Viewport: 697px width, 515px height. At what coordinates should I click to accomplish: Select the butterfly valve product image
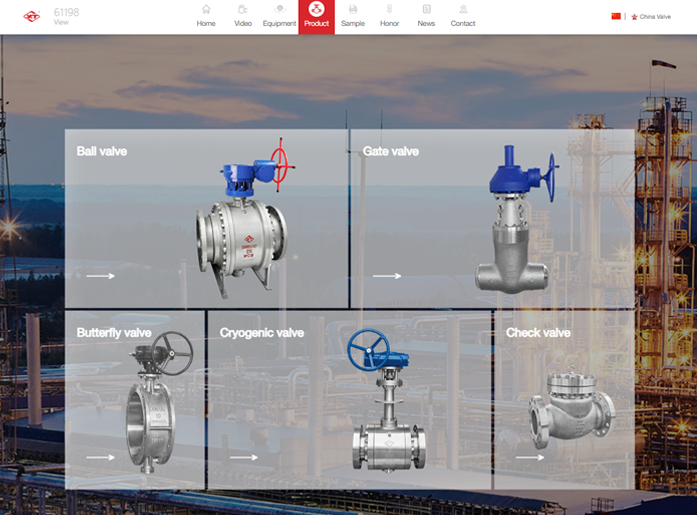(155, 405)
